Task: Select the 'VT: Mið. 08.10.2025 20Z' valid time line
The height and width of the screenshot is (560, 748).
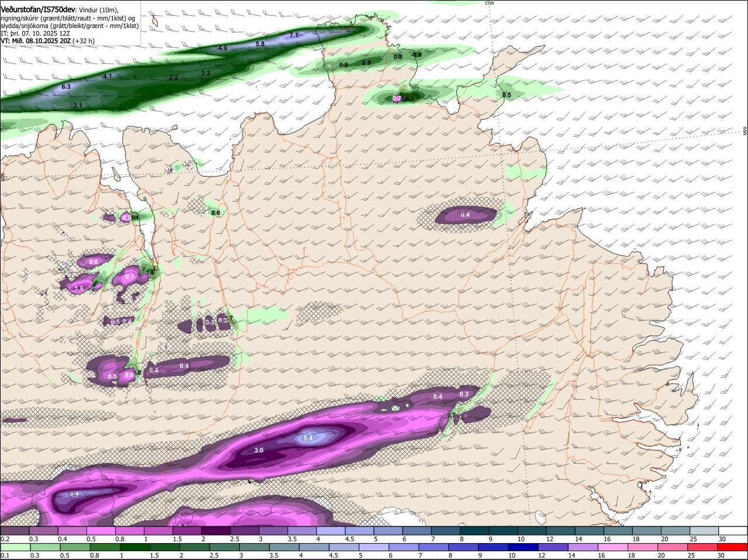Action: [36, 41]
